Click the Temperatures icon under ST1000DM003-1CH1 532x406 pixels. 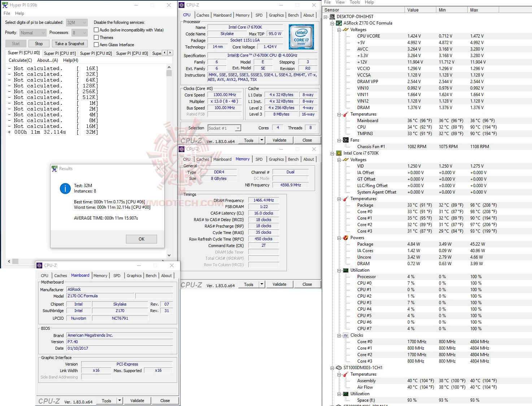345,374
